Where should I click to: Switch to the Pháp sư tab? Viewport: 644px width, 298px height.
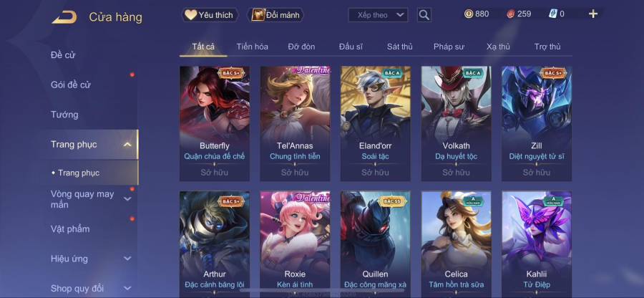(449, 47)
